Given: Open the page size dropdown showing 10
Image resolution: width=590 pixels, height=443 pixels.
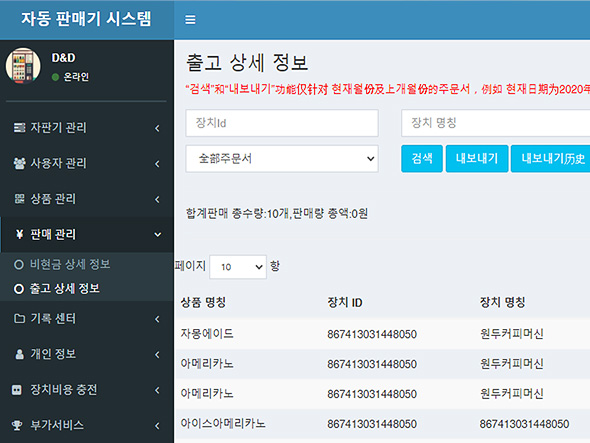Looking at the screenshot, I should click(238, 267).
